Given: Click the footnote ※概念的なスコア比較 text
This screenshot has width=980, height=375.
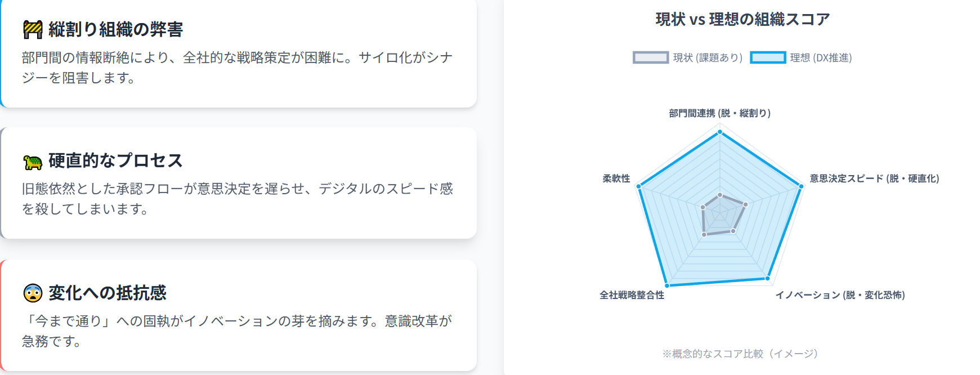Looking at the screenshot, I should click(740, 354).
